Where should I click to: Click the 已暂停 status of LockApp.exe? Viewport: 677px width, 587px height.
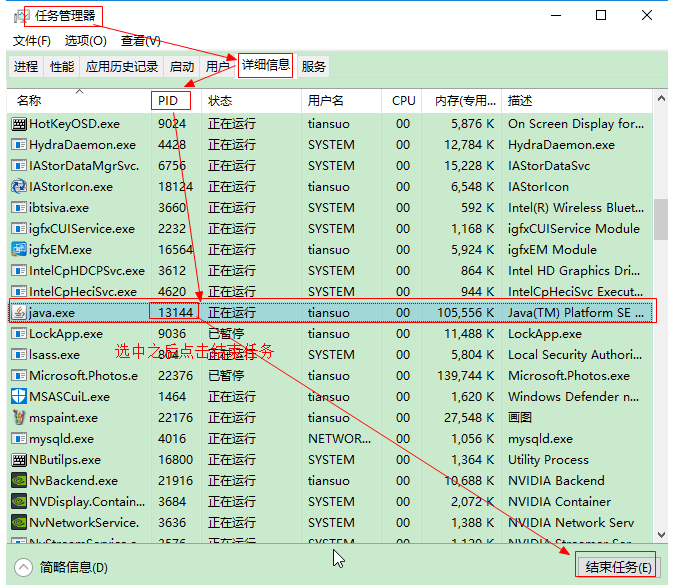coord(226,334)
